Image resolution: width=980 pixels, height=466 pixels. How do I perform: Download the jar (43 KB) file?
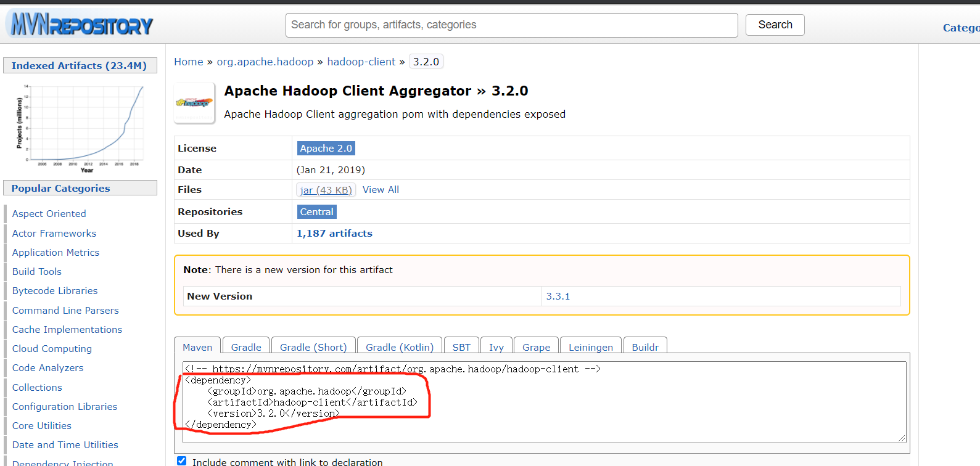coord(326,190)
